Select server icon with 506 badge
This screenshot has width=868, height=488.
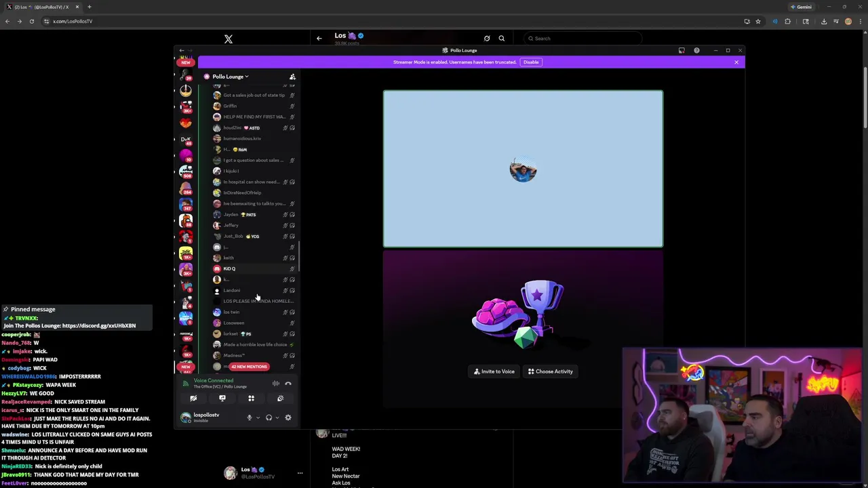click(186, 172)
